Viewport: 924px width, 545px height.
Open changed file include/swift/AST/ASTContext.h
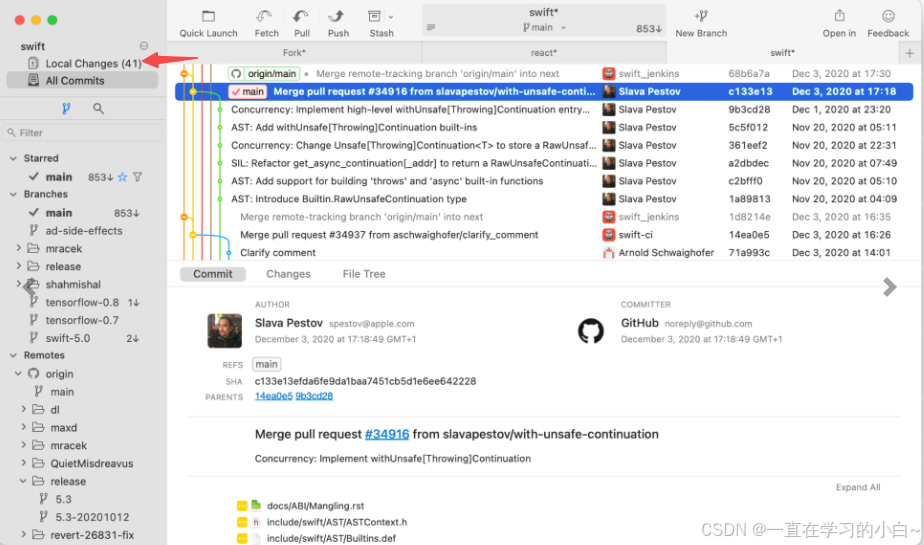coord(336,522)
